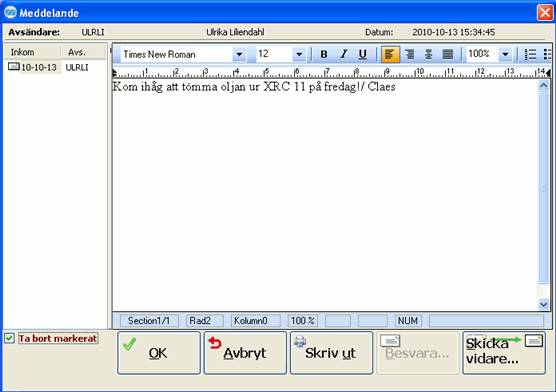Click the vertical scrollbar thumb
Viewport: 556px width, 392px height.
tap(543, 188)
